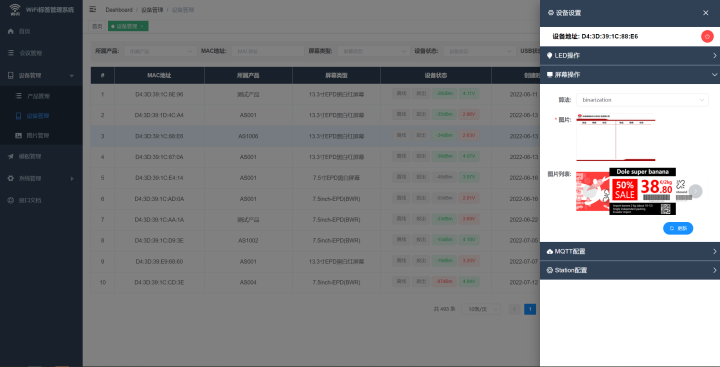Open the 所属产品 filter dropdown
This screenshot has height=367, width=720.
tap(160, 51)
